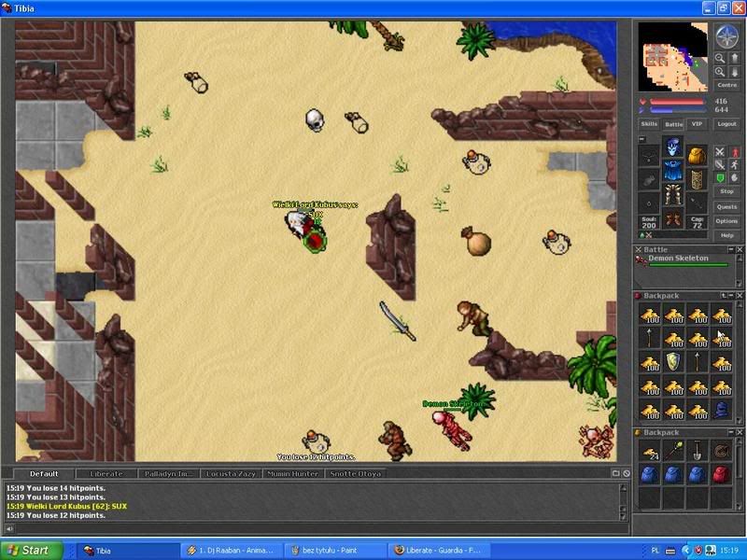The image size is (747, 560).
Task: Open the channel list button
Action: pyautogui.click(x=615, y=473)
